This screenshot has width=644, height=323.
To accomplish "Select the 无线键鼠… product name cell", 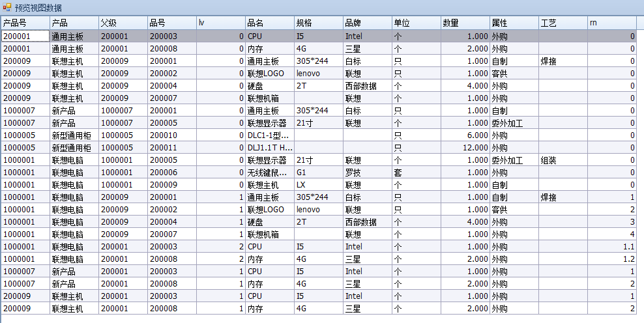I will point(270,173).
